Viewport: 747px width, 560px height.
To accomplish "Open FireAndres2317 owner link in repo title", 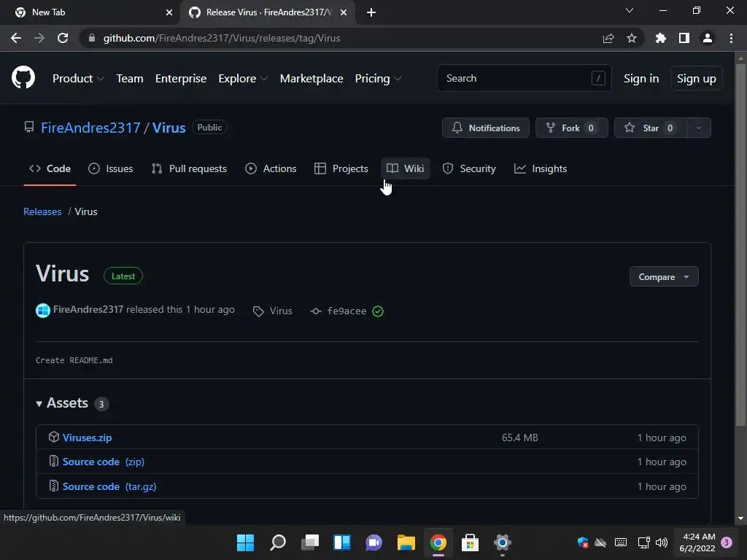I will point(90,128).
